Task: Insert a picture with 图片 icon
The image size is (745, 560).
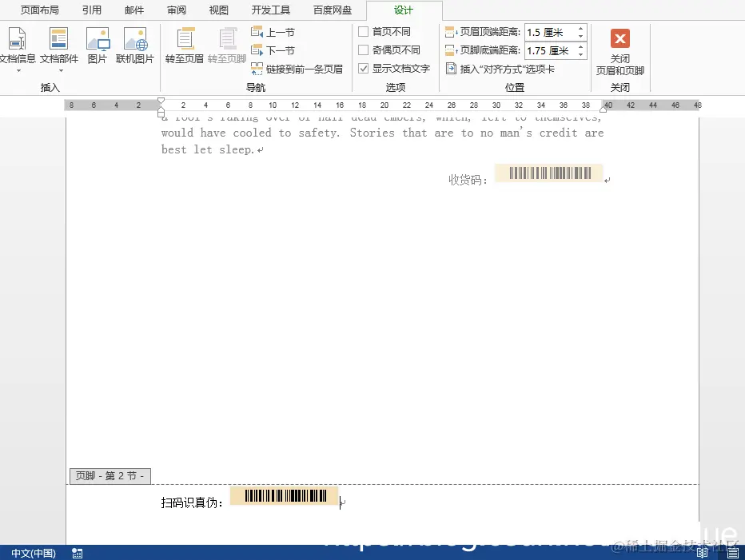Action: pos(98,39)
